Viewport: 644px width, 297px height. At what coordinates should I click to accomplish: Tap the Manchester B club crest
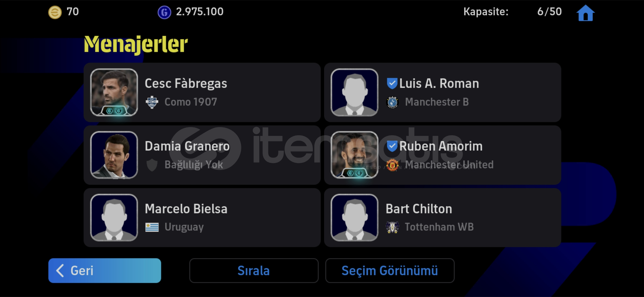[392, 102]
